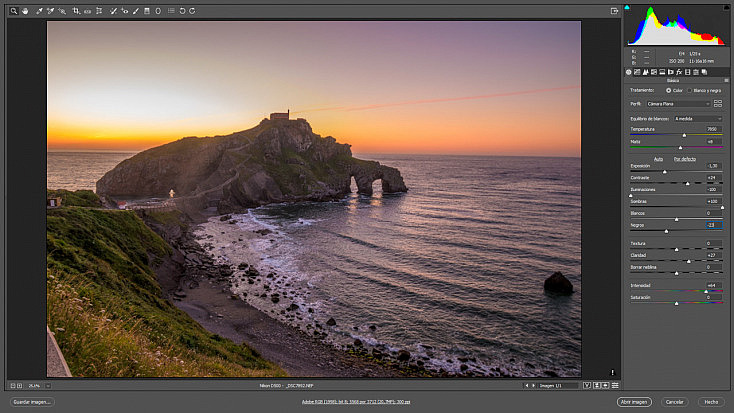Open the Tone Curve panel tab
The height and width of the screenshot is (413, 734).
coord(637,72)
